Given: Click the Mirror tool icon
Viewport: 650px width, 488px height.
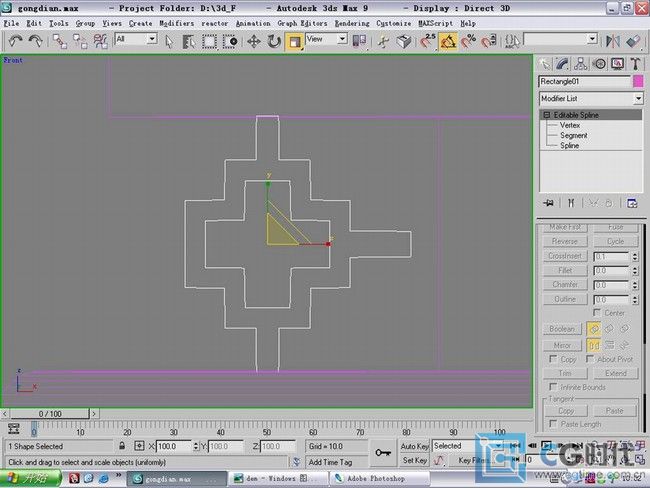Looking at the screenshot, I should coord(613,41).
